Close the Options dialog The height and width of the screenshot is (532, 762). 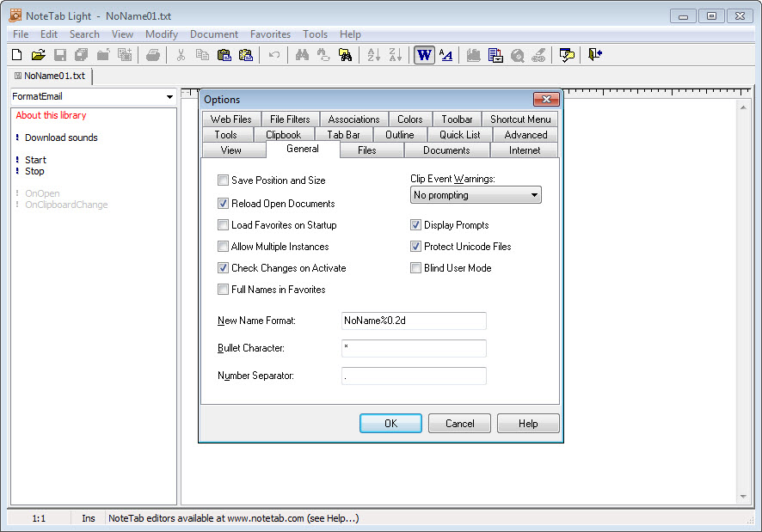546,100
